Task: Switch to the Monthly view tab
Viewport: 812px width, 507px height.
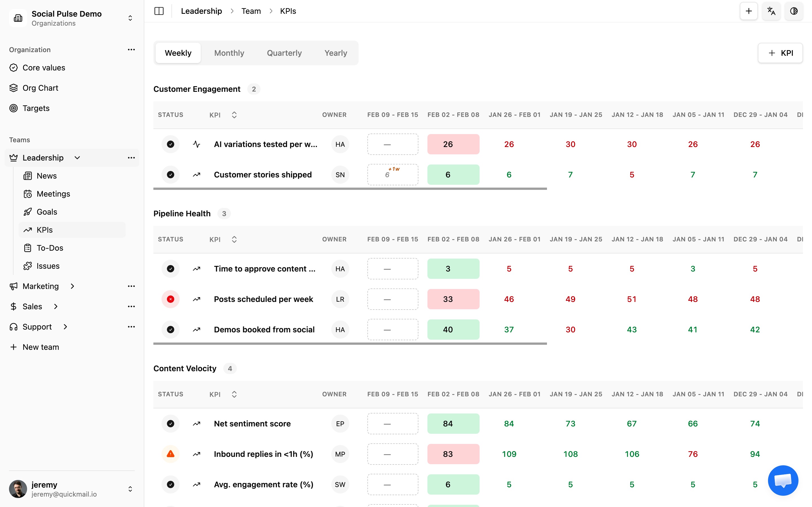Action: tap(229, 53)
